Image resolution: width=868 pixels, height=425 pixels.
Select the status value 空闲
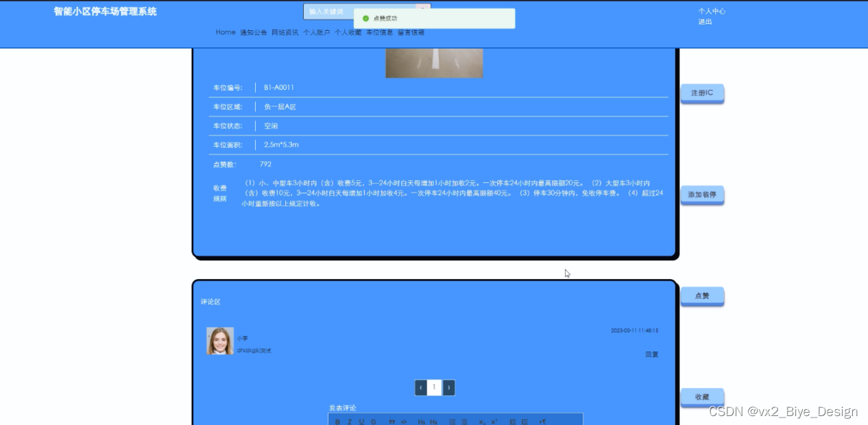[271, 126]
